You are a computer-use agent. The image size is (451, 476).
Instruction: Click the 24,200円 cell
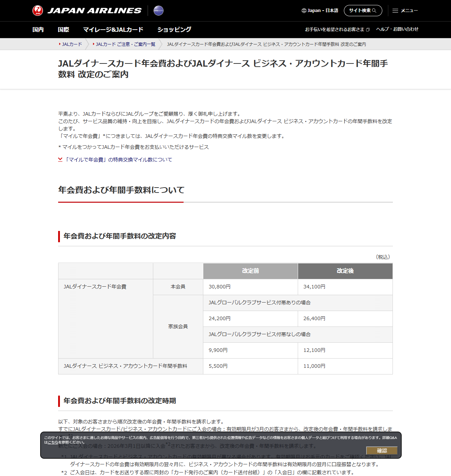(x=251, y=319)
